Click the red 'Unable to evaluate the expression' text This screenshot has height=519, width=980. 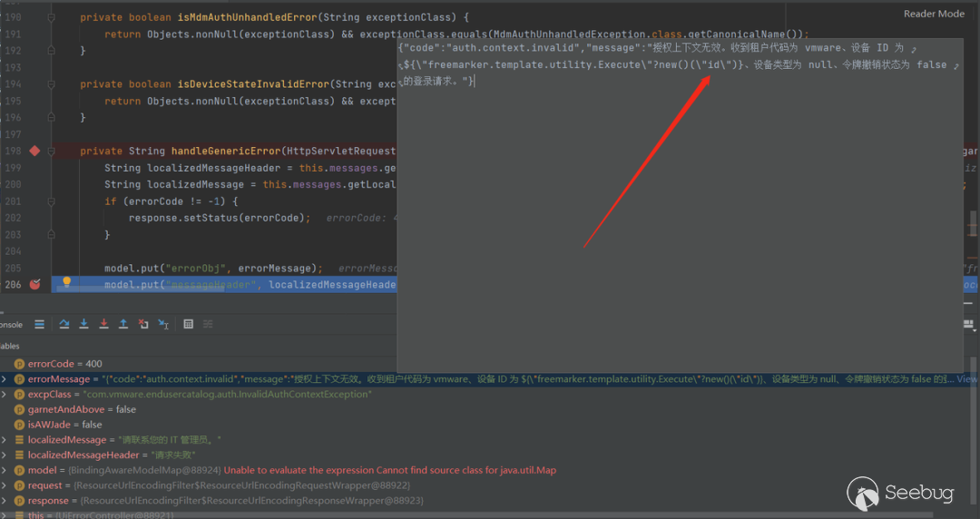click(390, 470)
